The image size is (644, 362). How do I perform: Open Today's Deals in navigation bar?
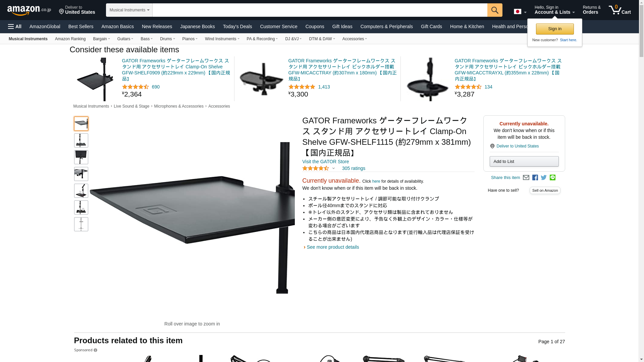pyautogui.click(x=237, y=26)
